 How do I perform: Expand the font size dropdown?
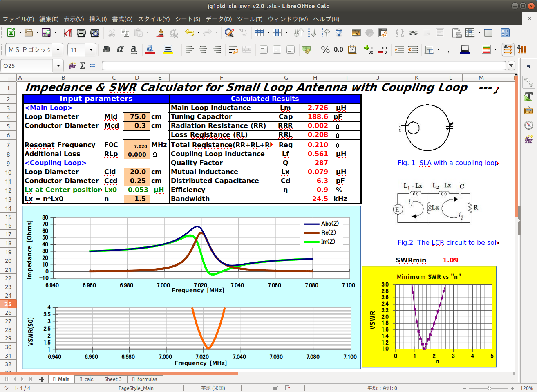point(91,49)
